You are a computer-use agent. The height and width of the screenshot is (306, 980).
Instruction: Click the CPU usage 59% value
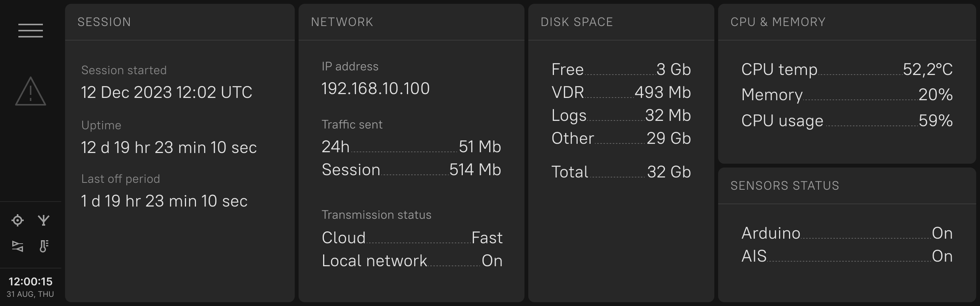tap(936, 121)
